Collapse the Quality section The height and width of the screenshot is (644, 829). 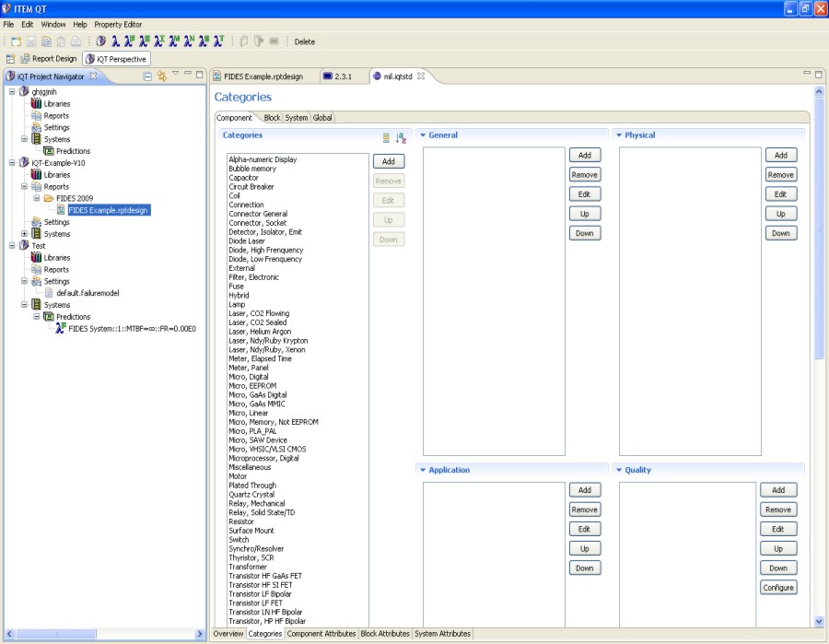coord(619,470)
